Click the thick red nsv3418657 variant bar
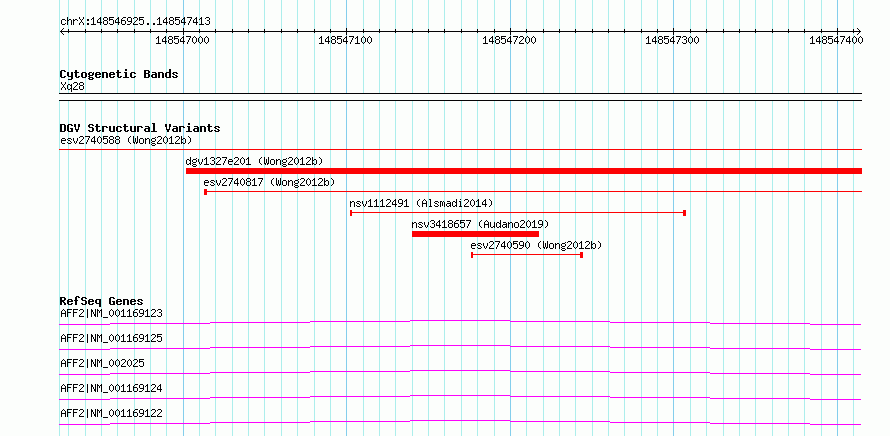Viewport: 890px width, 436px height. pyautogui.click(x=475, y=234)
